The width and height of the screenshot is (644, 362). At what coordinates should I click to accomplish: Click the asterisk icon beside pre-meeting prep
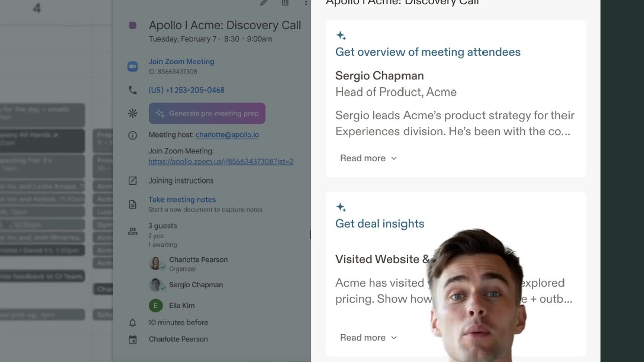click(132, 113)
